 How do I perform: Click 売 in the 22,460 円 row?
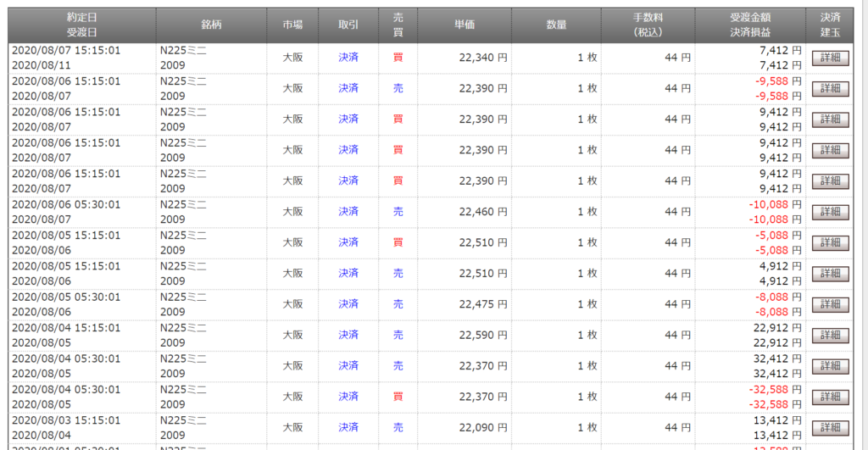pyautogui.click(x=398, y=212)
